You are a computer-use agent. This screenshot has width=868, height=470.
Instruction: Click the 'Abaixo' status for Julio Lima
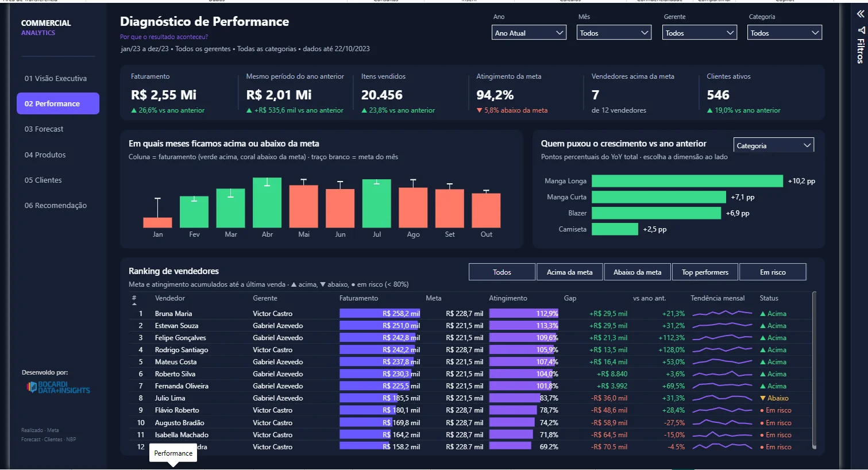774,398
